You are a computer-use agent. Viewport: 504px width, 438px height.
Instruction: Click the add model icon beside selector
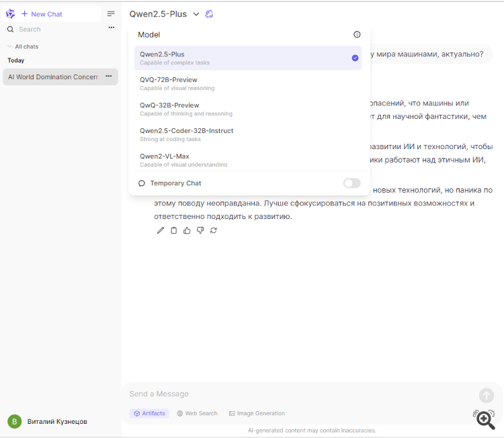click(x=209, y=14)
